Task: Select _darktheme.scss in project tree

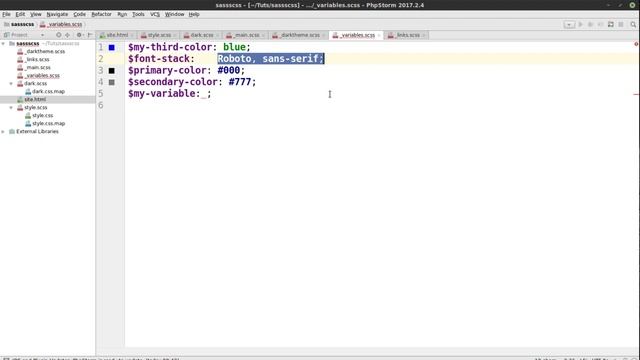Action: pyautogui.click(x=41, y=51)
